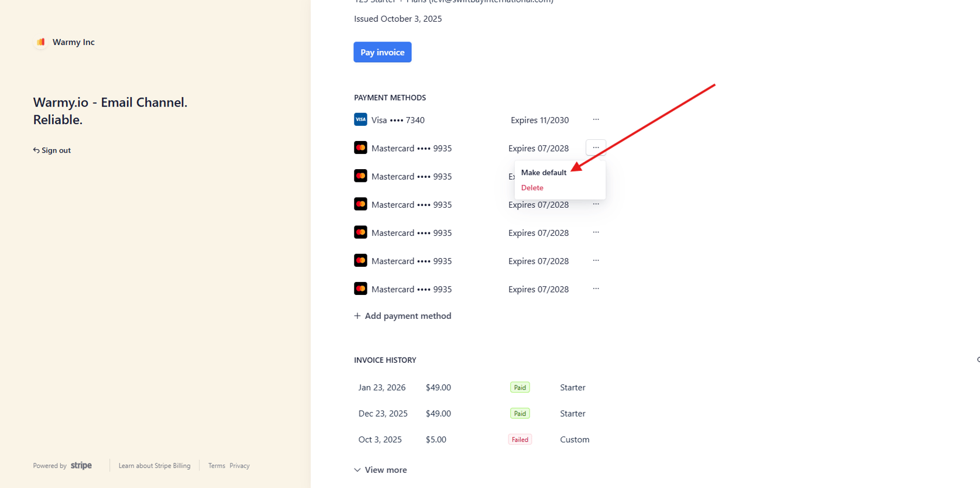Screen dimensions: 980x488
Task: Click the Paid badge for Dec 23, 2025
Action: 520,413
